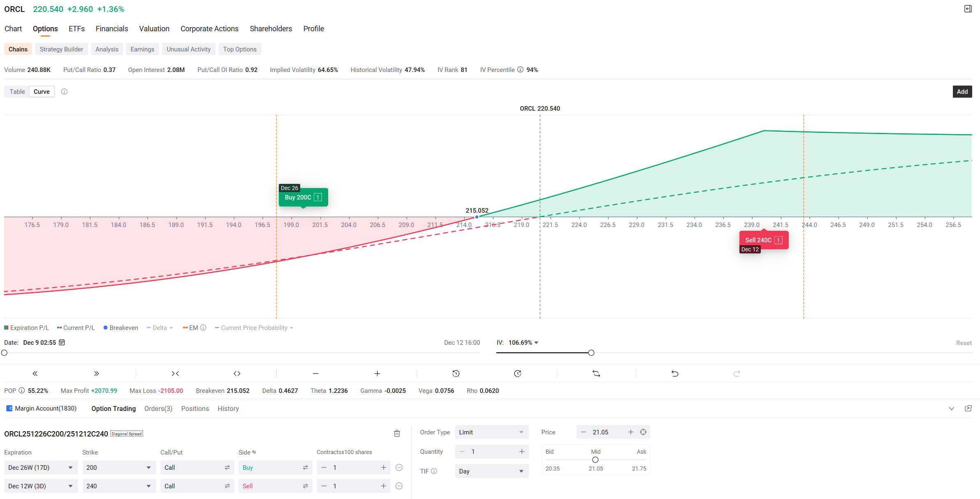The height and width of the screenshot is (499, 980).
Task: Open the Top Options sub-tab
Action: tap(240, 49)
